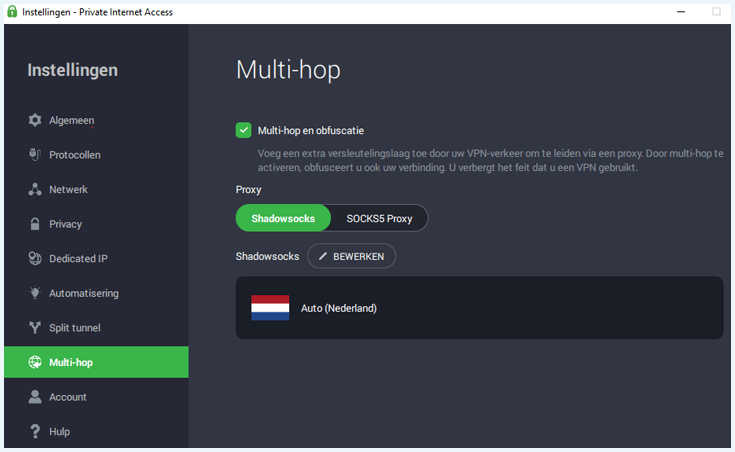Click the Proxy section label
Viewport: 735px width, 452px height.
pyautogui.click(x=248, y=189)
